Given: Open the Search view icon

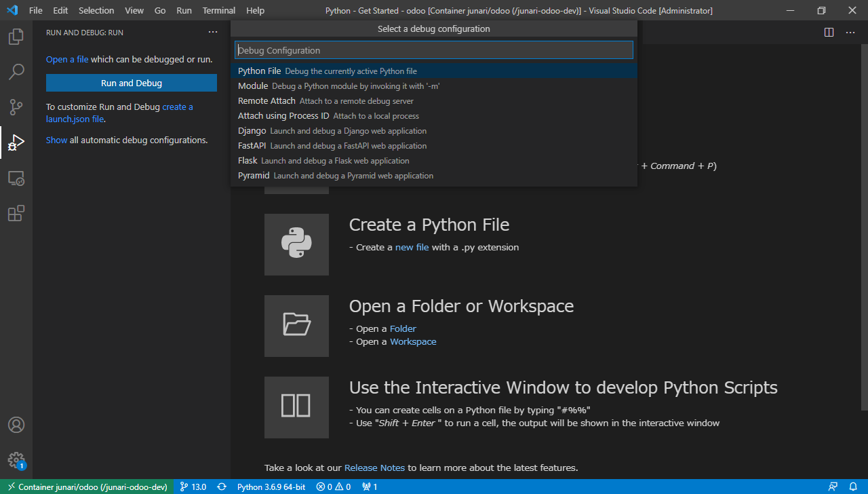Looking at the screenshot, I should pos(16,72).
